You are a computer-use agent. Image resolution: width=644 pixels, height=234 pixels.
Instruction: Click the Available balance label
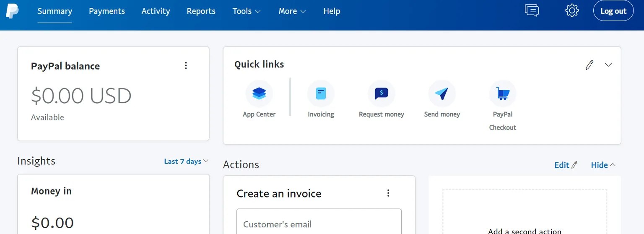47,117
